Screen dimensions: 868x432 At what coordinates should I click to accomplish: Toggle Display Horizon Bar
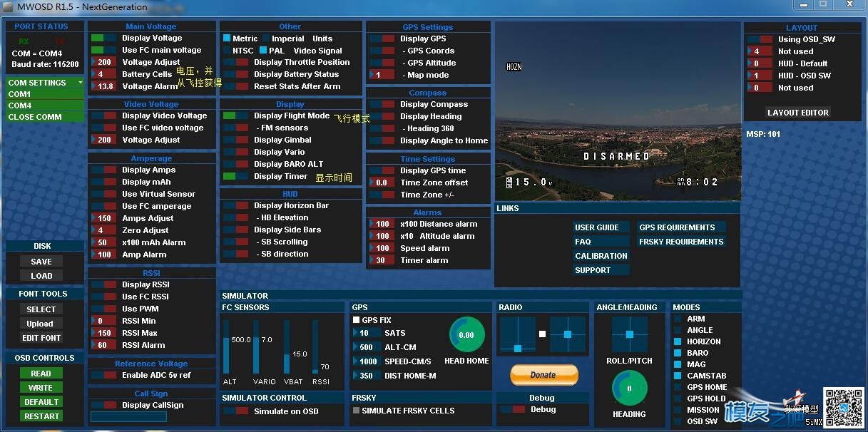point(236,205)
